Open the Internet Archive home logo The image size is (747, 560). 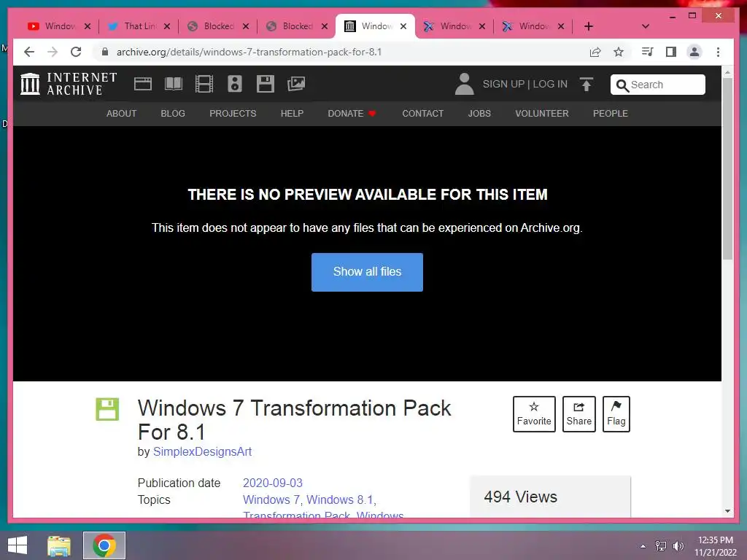69,84
